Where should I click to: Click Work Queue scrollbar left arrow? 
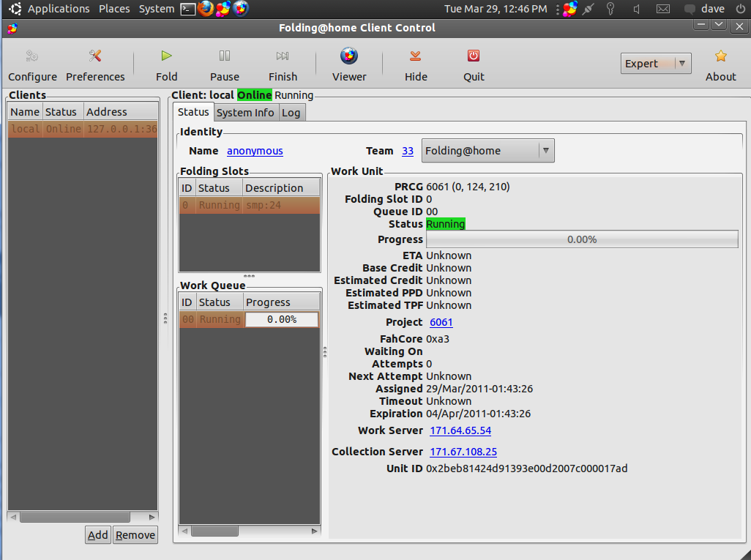[x=185, y=531]
